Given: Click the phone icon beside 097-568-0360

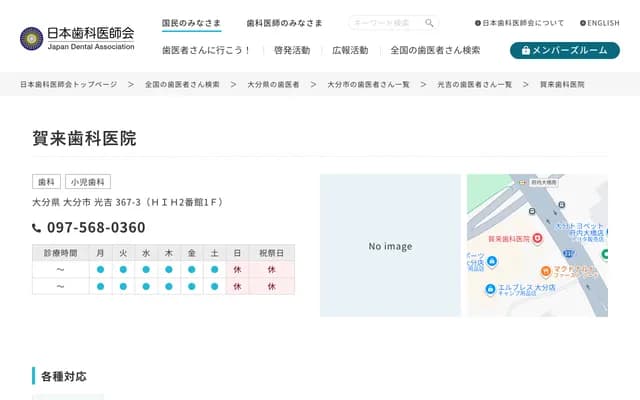Looking at the screenshot, I should pos(37,228).
